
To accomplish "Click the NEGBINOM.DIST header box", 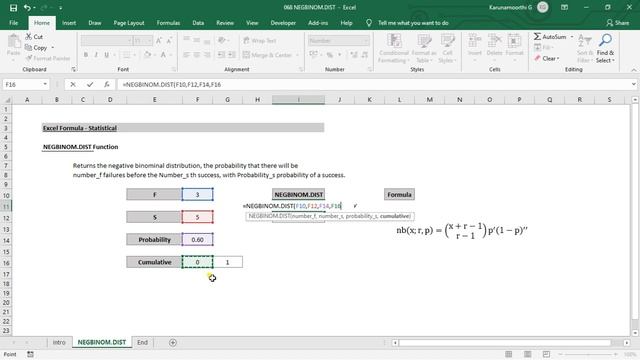I will [x=298, y=195].
